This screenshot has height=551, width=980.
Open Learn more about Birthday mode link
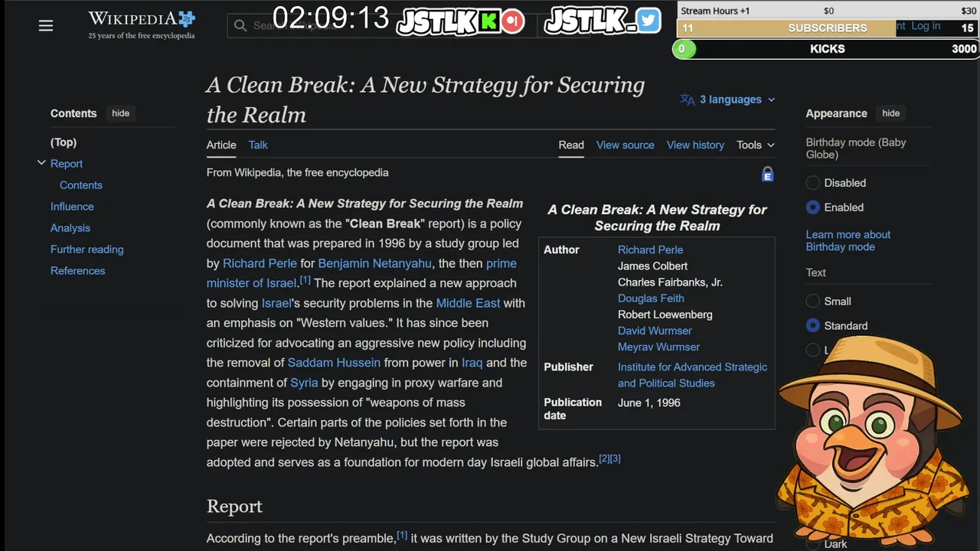point(848,240)
